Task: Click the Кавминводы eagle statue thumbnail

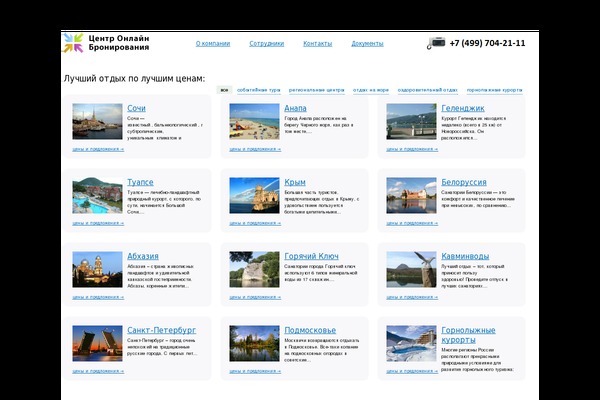Action: tap(411, 269)
